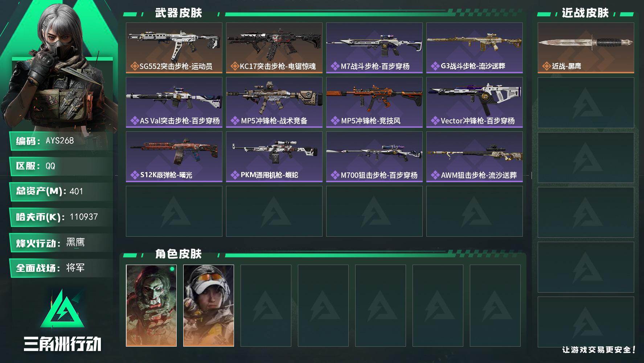This screenshot has width=644, height=363.
Task: Select the SG552突击步枪-运动员 weapon skin
Action: (174, 48)
